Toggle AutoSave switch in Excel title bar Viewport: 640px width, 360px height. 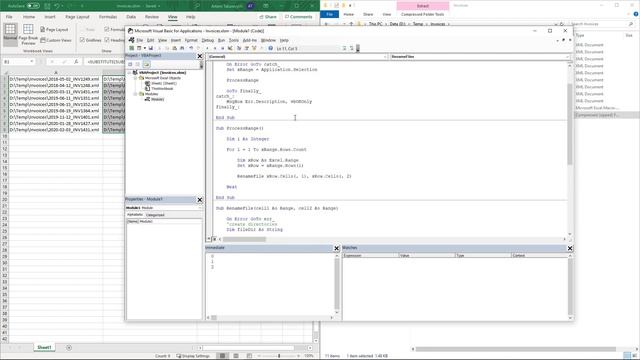(33, 6)
